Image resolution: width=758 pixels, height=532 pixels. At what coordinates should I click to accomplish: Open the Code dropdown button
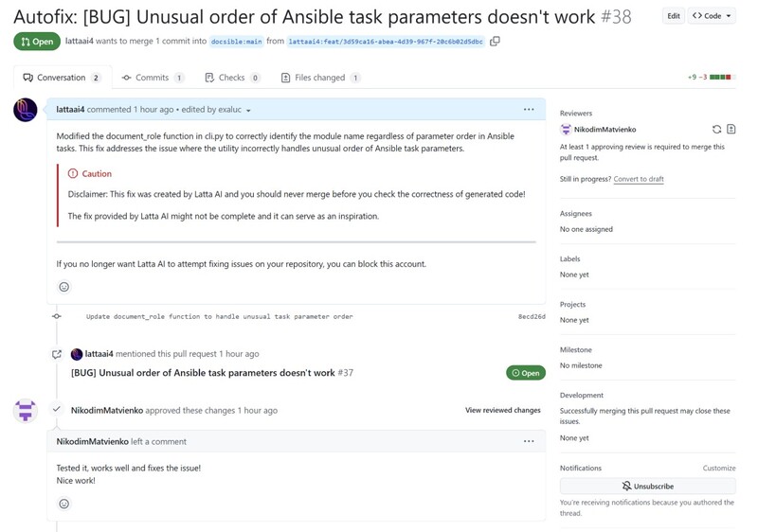(x=712, y=16)
